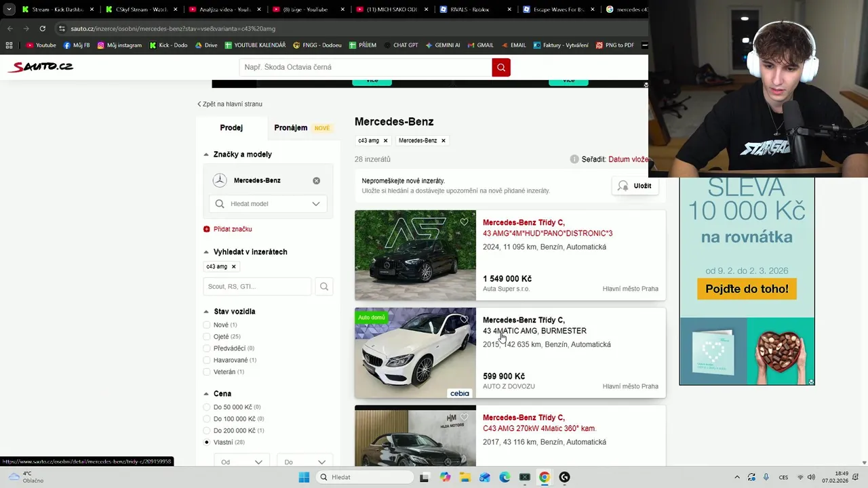Screen dimensions: 868x488
Task: Select the 'Do 200 000 Kč' price option
Action: tap(207, 430)
